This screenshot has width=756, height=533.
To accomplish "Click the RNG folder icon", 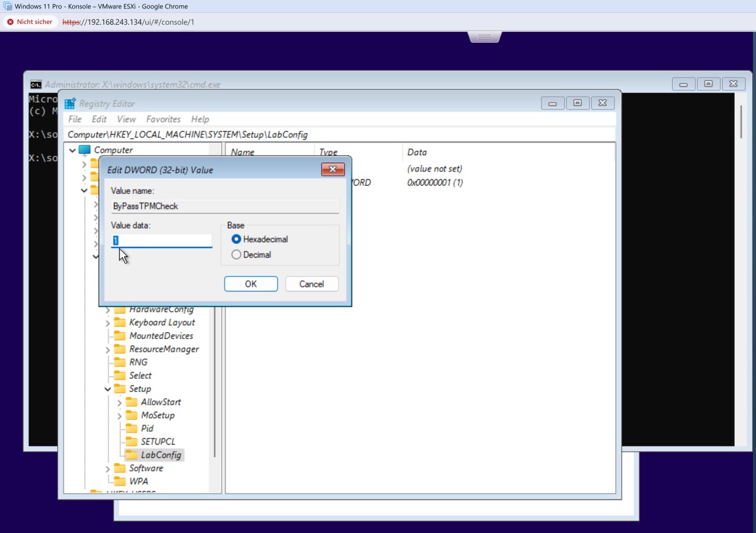I will [x=120, y=362].
